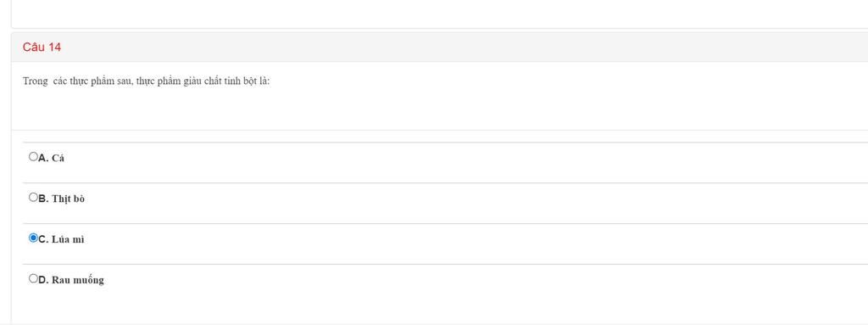Click the bold letter "A." label

(44, 158)
